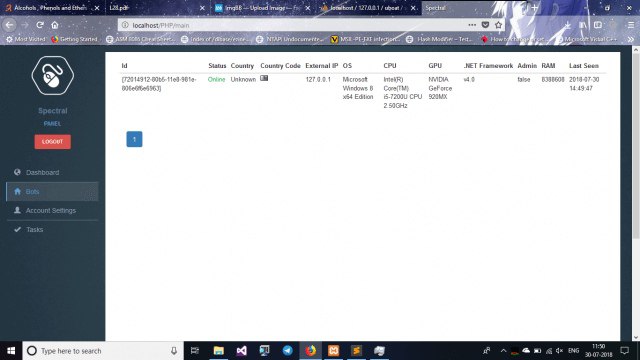Click the country flag icon in bot row
The image size is (640, 360).
(x=264, y=78)
